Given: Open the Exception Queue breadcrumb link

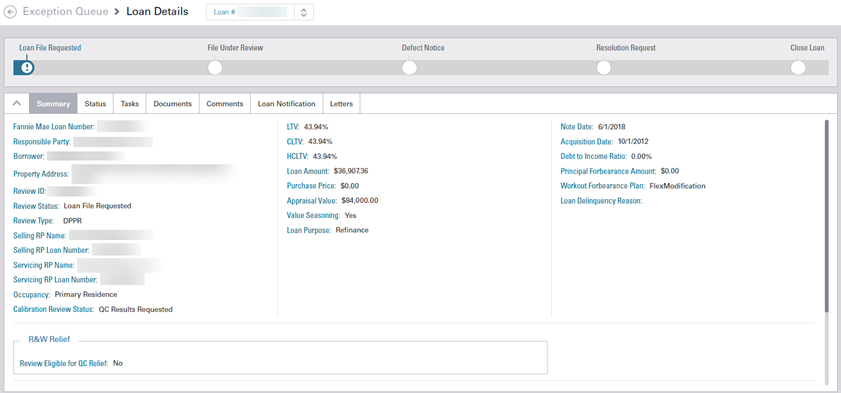Looking at the screenshot, I should (65, 11).
